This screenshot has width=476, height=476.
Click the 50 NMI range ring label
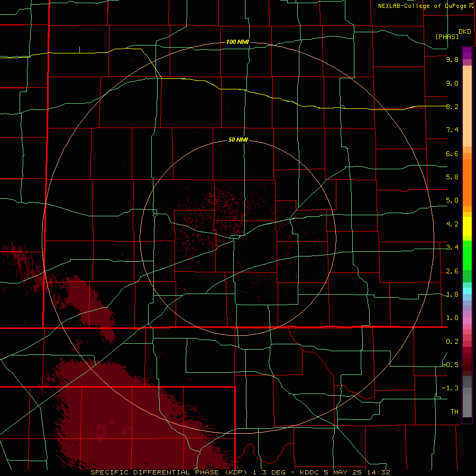click(x=238, y=140)
